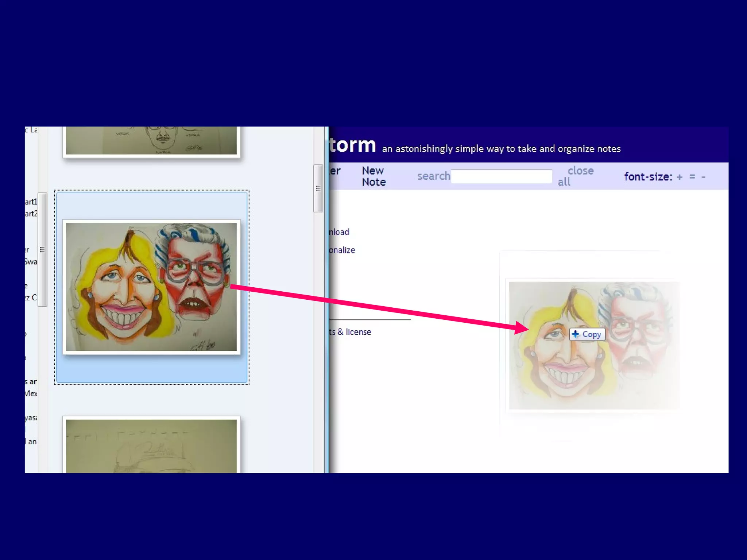Screen dimensions: 747x560
Task: Decrease font size with minus sign
Action: tap(703, 177)
